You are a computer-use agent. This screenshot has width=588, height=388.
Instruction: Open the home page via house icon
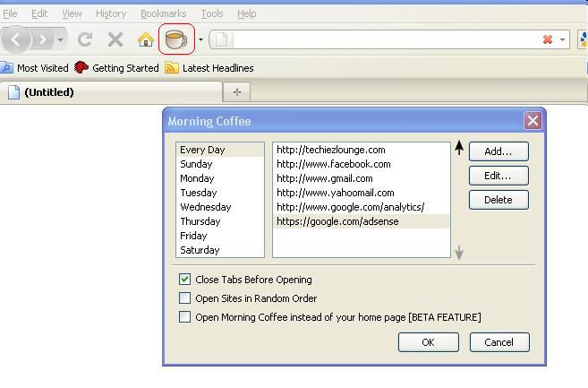(146, 39)
